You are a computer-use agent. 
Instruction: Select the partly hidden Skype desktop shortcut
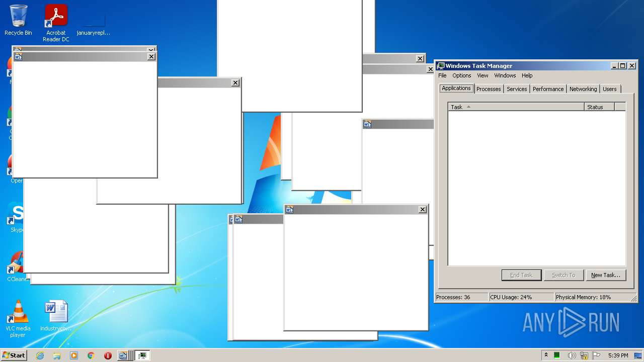(x=17, y=217)
